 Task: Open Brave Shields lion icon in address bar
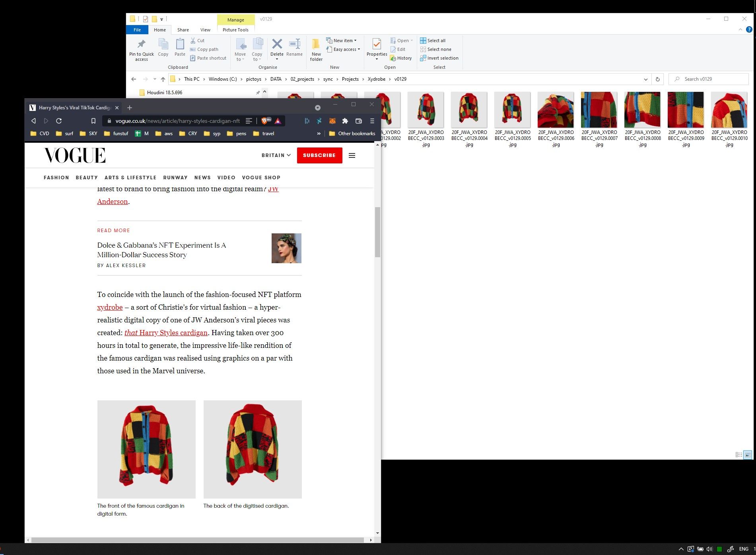point(265,120)
